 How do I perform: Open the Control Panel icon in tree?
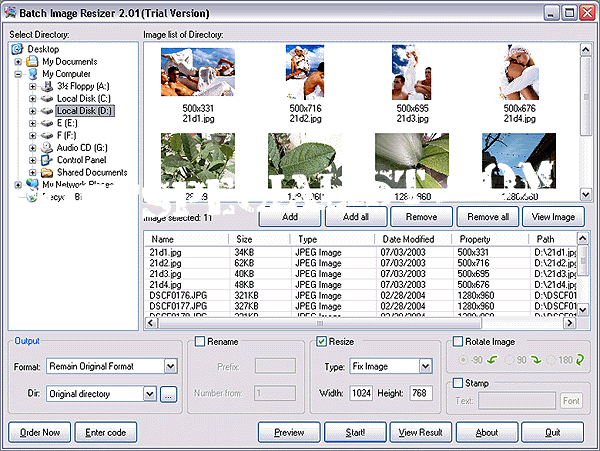[47, 160]
